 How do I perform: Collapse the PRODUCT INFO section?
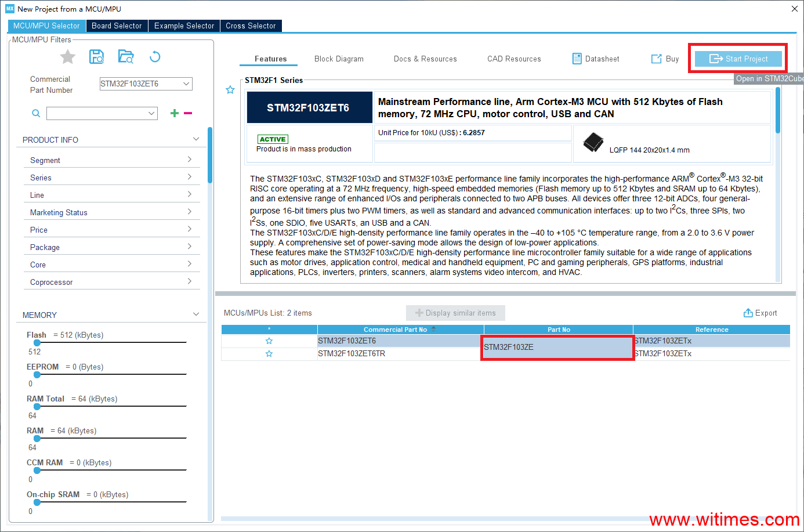196,139
